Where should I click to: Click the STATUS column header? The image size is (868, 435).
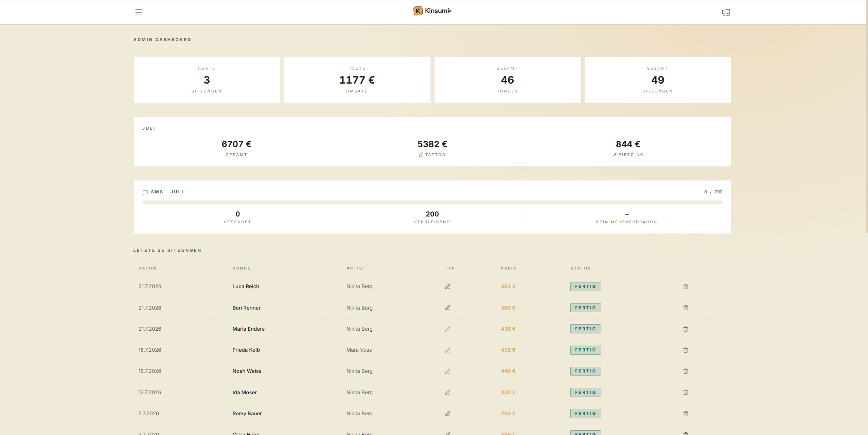point(581,268)
